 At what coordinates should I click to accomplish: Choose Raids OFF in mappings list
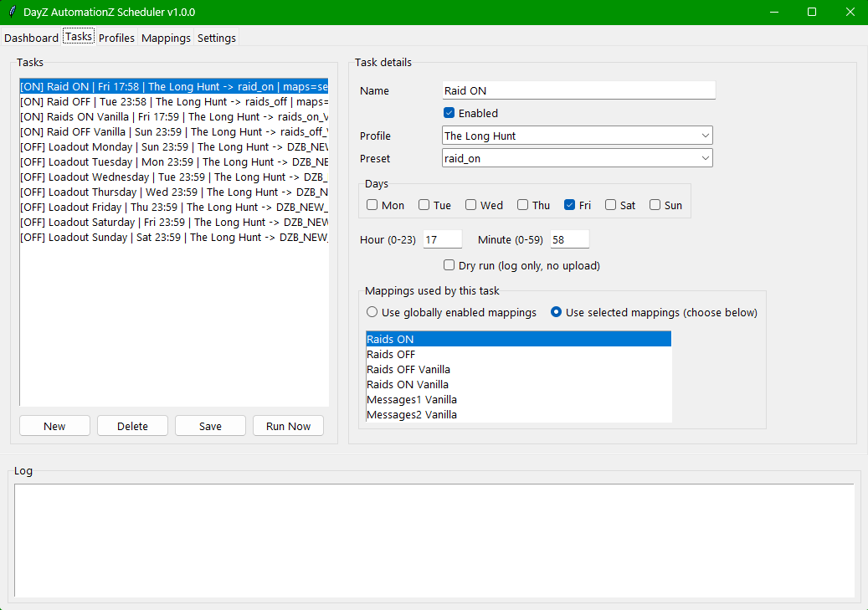(x=519, y=354)
